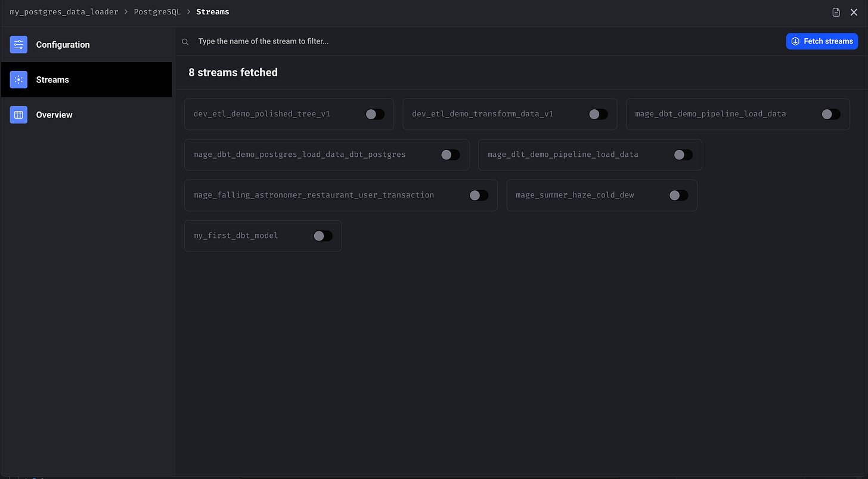This screenshot has height=479, width=868.
Task: Enable the mage_dbt_demo_pipeline_load_data stream
Action: coord(830,114)
